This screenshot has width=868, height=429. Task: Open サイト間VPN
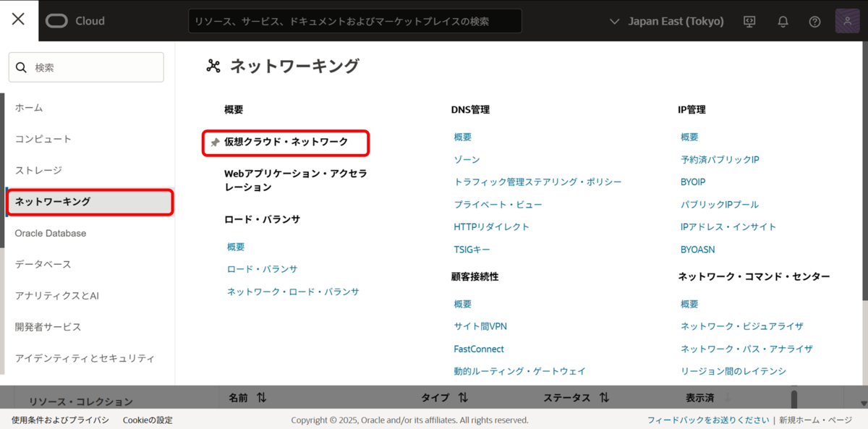pyautogui.click(x=480, y=326)
